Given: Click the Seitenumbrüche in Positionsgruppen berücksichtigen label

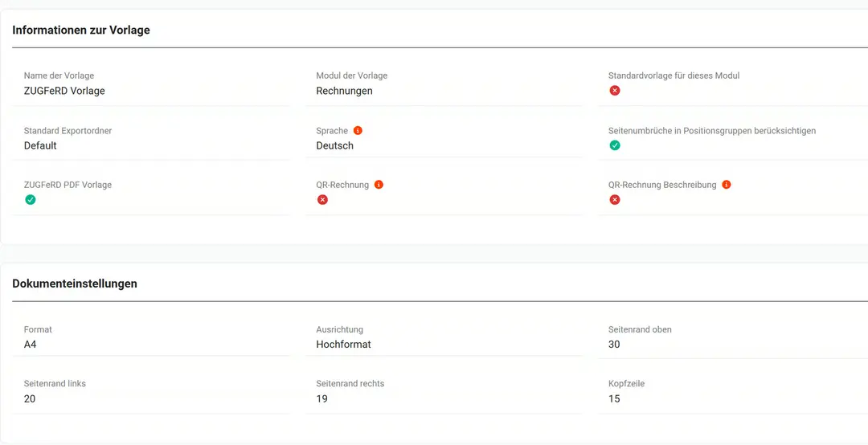Looking at the screenshot, I should point(712,131).
